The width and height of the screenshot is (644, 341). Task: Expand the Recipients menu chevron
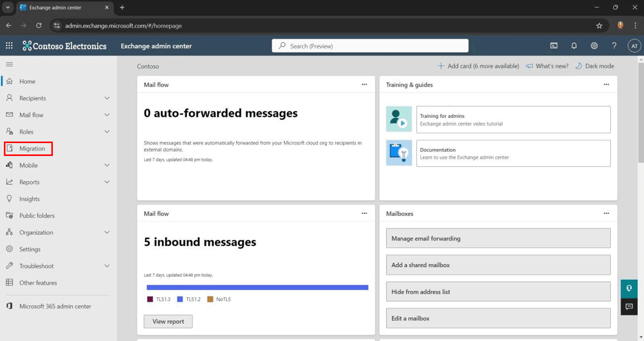click(107, 98)
